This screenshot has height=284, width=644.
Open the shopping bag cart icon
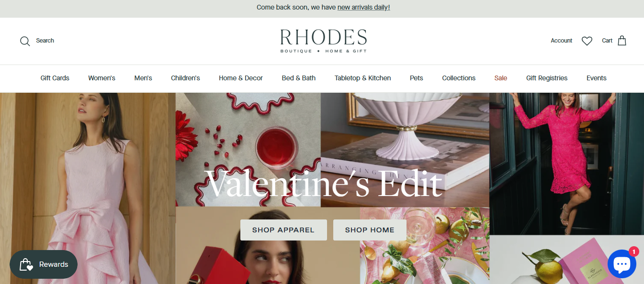[x=622, y=41]
